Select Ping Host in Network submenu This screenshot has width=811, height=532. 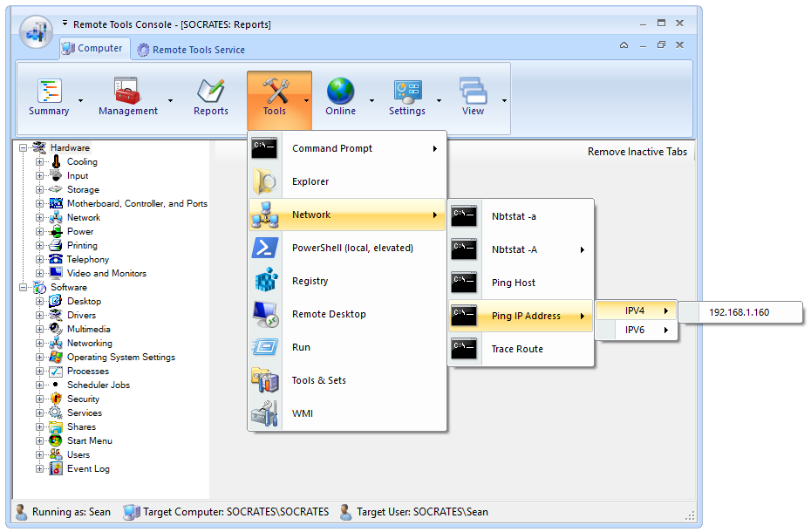click(x=521, y=283)
